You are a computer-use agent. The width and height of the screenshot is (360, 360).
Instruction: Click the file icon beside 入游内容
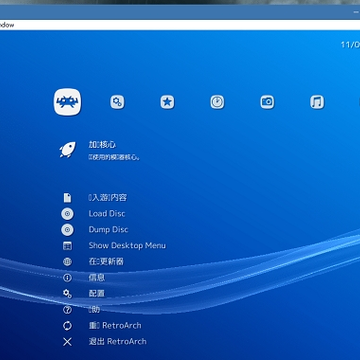tap(67, 198)
